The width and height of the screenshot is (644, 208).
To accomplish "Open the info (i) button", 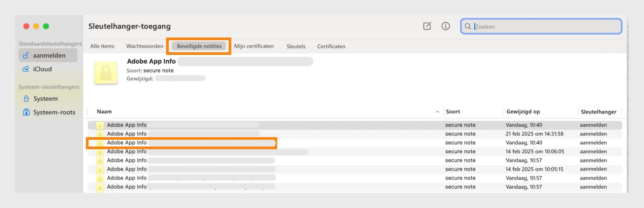I will [x=445, y=26].
